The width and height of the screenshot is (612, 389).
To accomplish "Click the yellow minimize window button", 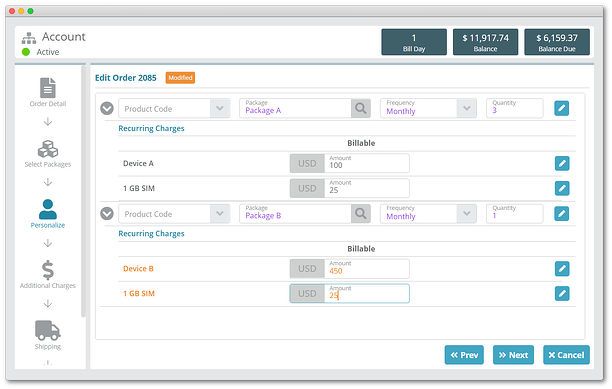I will [x=21, y=11].
